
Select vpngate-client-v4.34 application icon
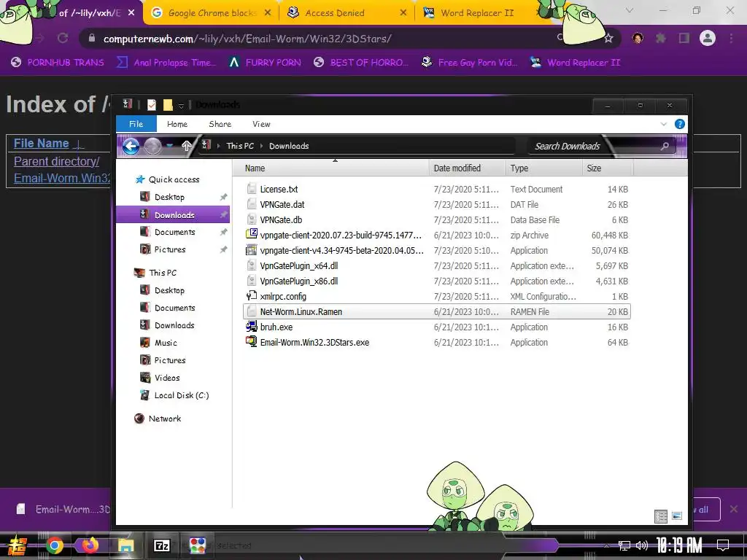252,250
